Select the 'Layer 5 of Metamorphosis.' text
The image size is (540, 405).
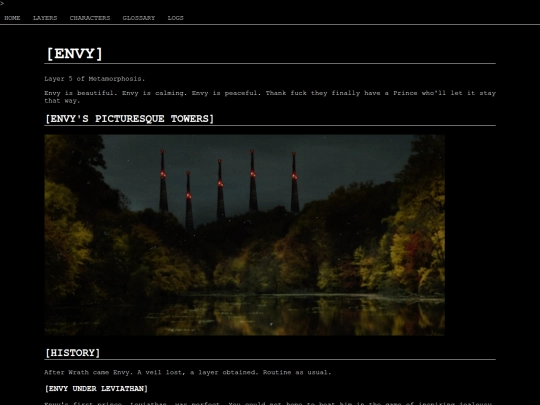point(95,79)
